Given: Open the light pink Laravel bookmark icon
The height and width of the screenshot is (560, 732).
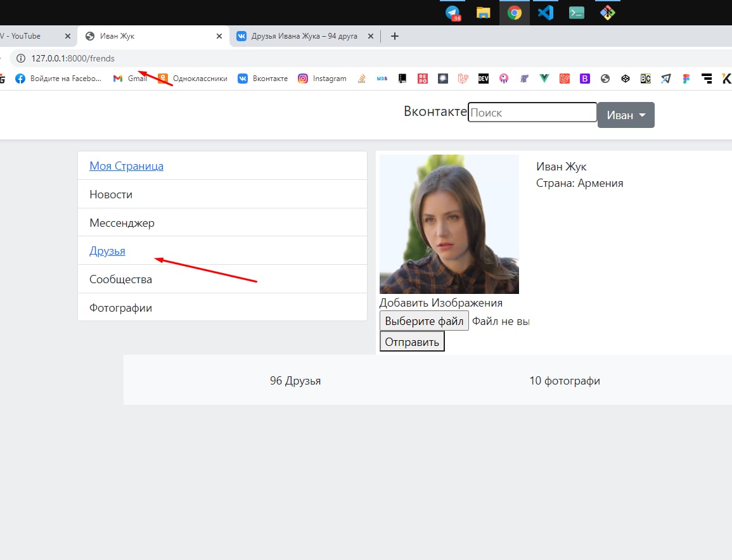Looking at the screenshot, I should click(x=463, y=79).
